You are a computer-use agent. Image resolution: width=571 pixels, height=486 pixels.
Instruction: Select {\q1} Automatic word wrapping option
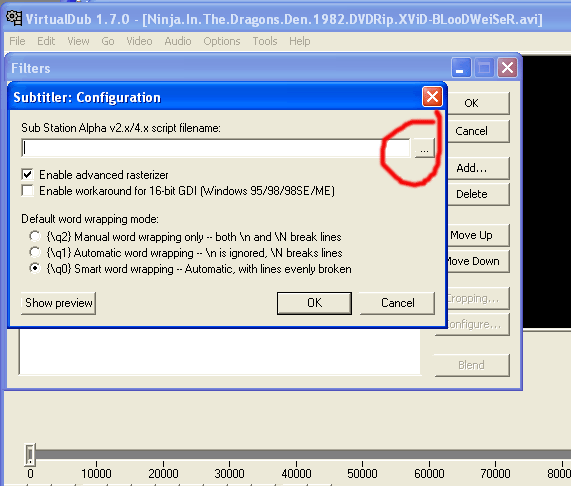click(x=35, y=253)
